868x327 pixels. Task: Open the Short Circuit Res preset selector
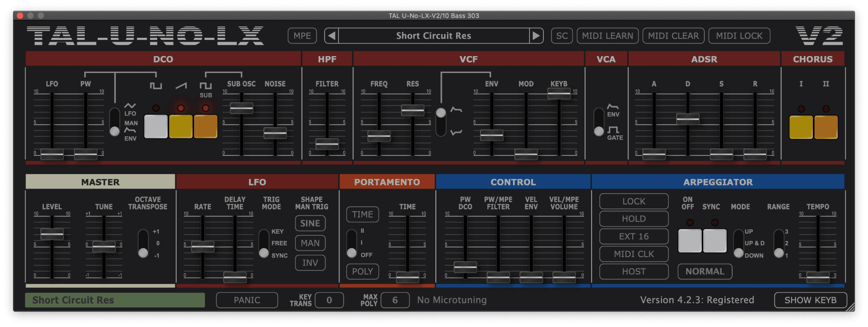[433, 36]
